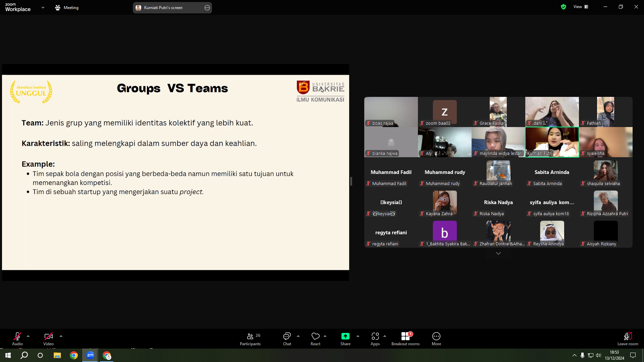Select Kurniati Putri's video tile
Image resolution: width=644 pixels, height=362 pixels.
(552, 142)
